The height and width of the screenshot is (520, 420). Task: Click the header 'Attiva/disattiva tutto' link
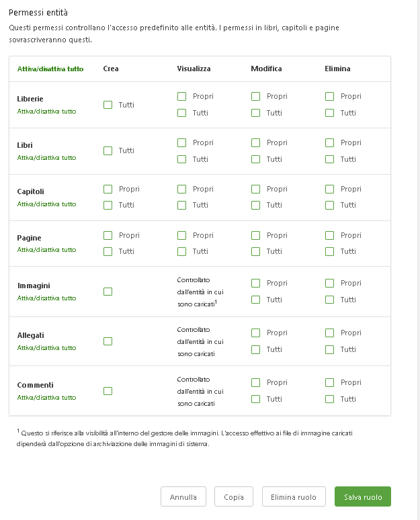point(50,69)
